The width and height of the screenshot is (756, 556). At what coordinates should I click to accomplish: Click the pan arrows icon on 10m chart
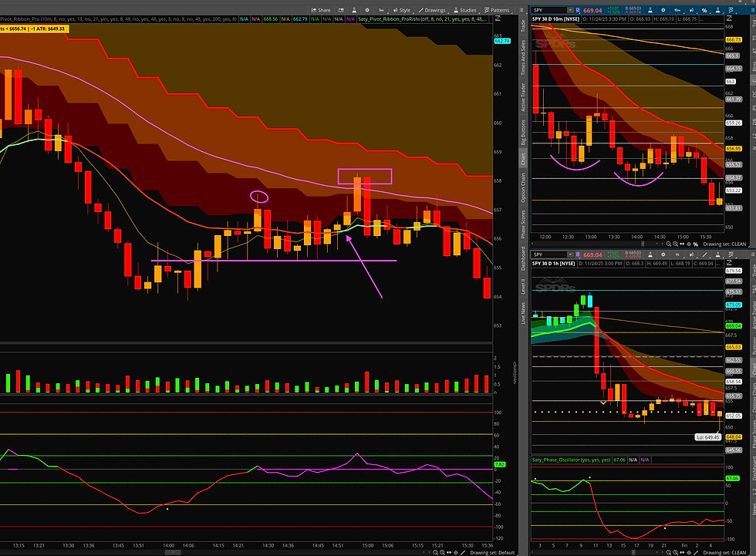(682, 244)
